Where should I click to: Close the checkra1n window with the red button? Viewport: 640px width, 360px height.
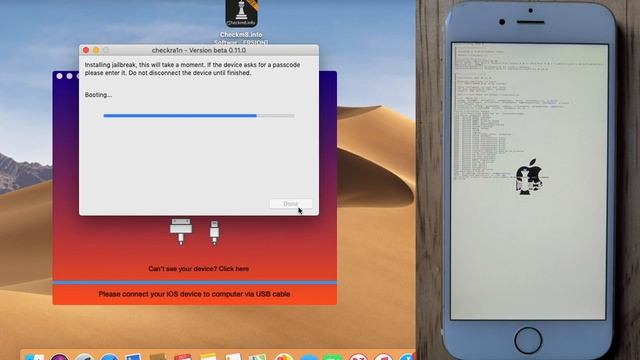pos(86,50)
